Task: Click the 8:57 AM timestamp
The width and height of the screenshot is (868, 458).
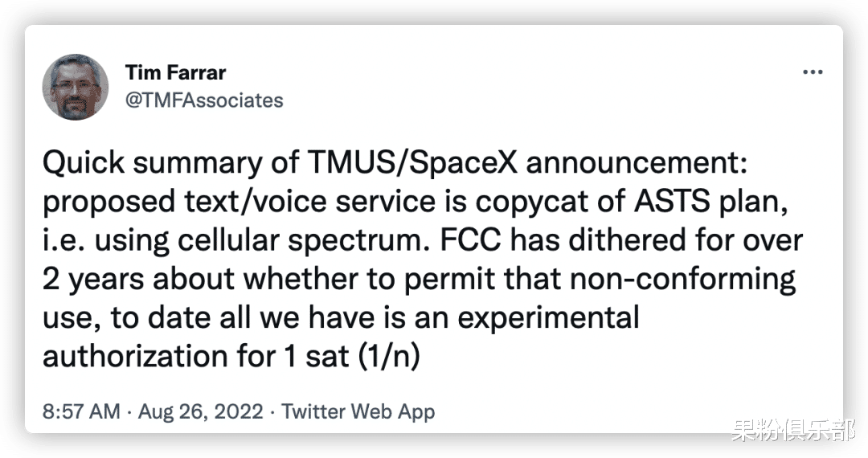Action: point(79,412)
